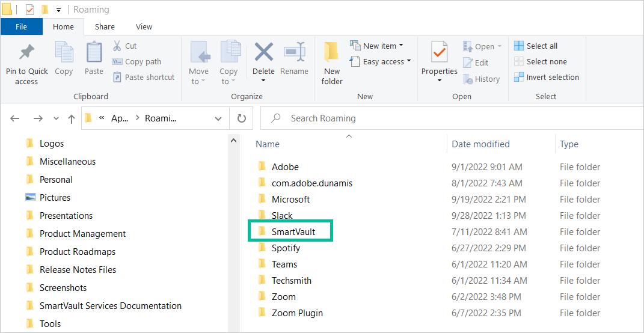Click Invert selection

click(x=547, y=77)
